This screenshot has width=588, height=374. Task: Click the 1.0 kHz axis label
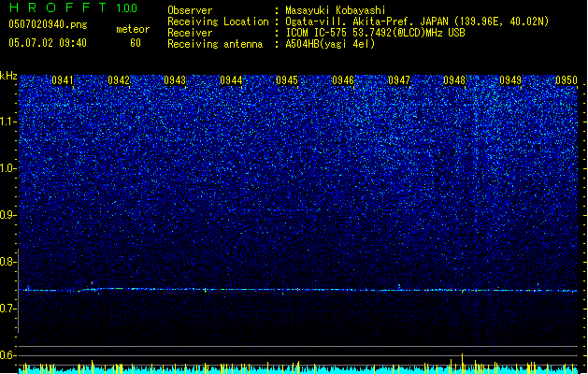coord(8,168)
